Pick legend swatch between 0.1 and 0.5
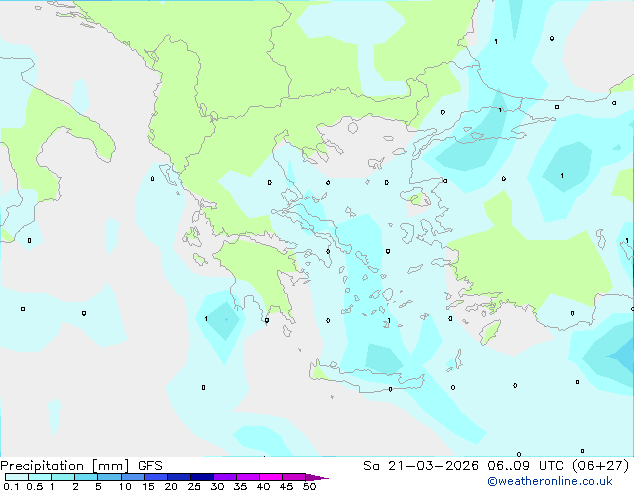634x490 pixels. (17, 477)
